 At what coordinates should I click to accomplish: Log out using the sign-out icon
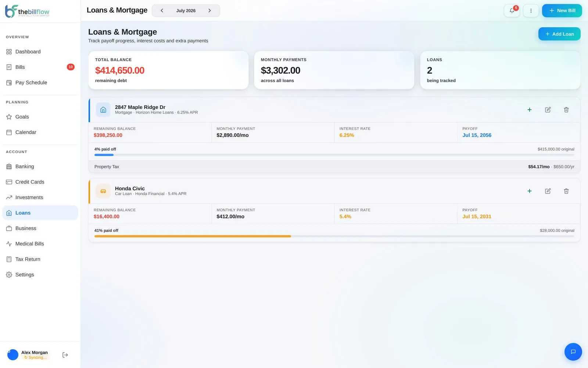[65, 355]
